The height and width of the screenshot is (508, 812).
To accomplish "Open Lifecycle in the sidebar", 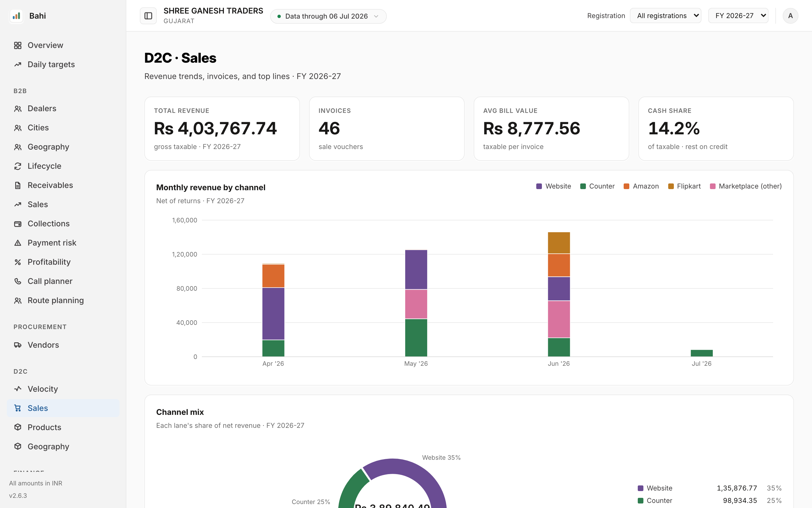I will [63, 166].
